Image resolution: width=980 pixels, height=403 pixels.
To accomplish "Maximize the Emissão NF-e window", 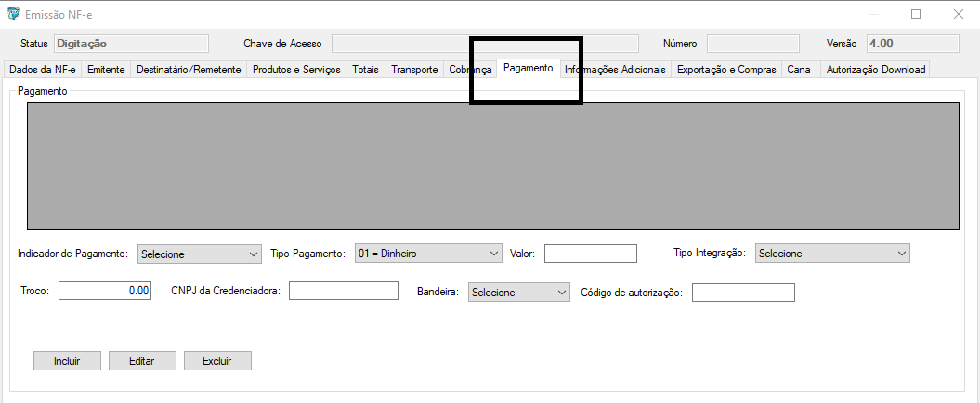I will (916, 14).
